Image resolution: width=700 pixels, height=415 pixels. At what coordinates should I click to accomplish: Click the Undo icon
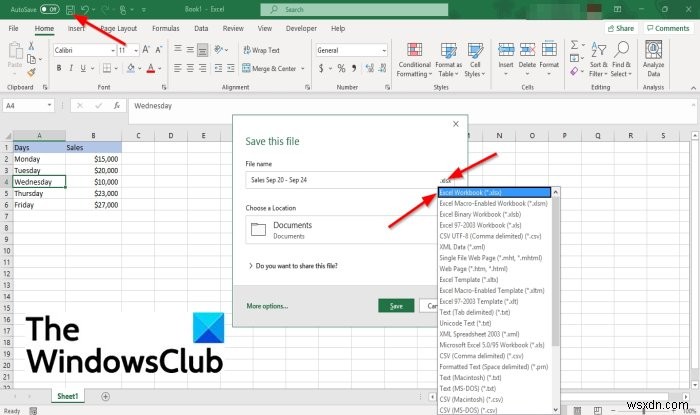85,9
